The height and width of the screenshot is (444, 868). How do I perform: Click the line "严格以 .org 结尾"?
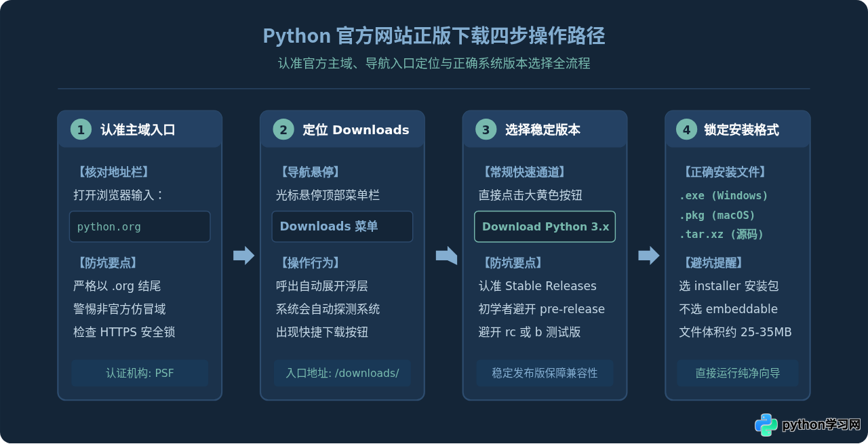117,286
